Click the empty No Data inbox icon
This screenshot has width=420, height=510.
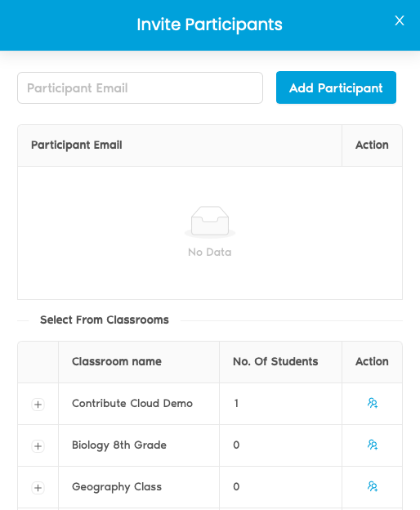pos(210,221)
